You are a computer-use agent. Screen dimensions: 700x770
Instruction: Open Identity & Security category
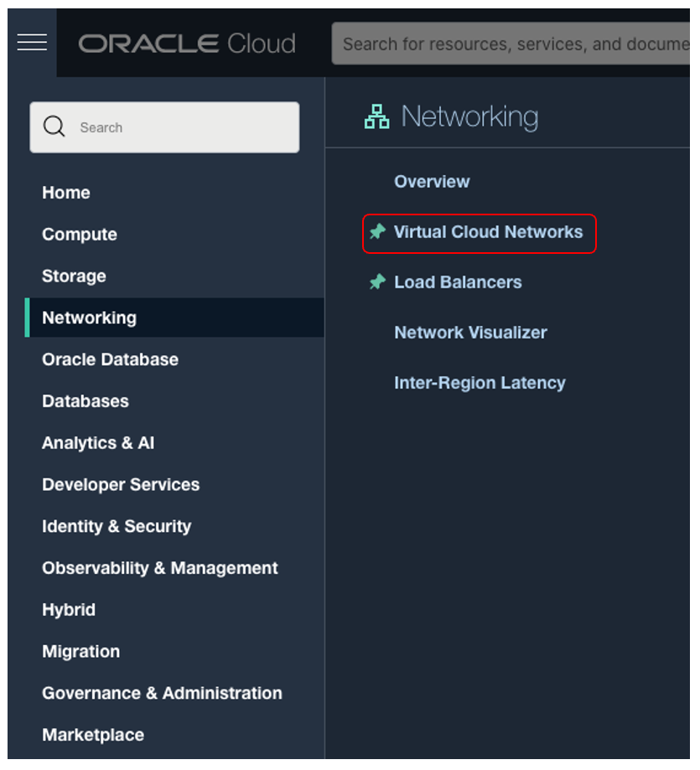coord(117,526)
